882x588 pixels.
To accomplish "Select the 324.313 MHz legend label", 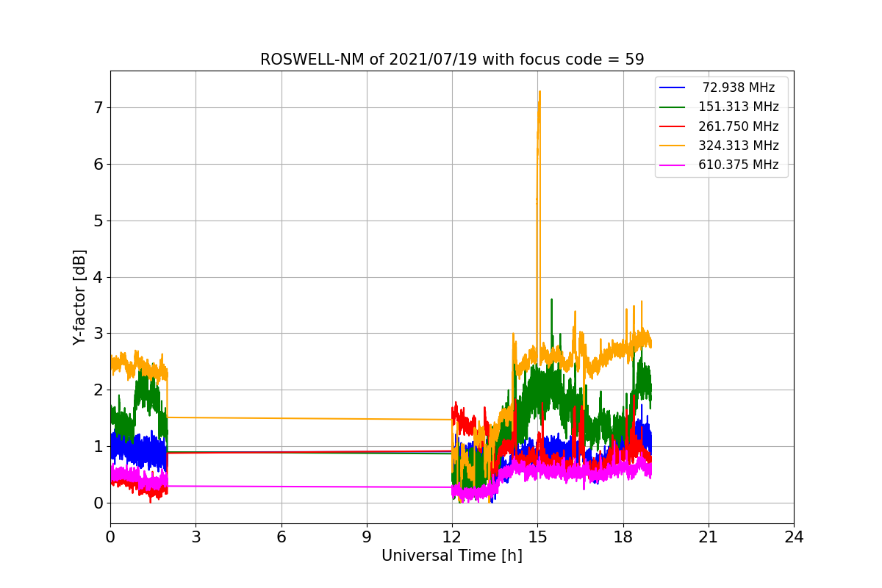I will tap(739, 146).
